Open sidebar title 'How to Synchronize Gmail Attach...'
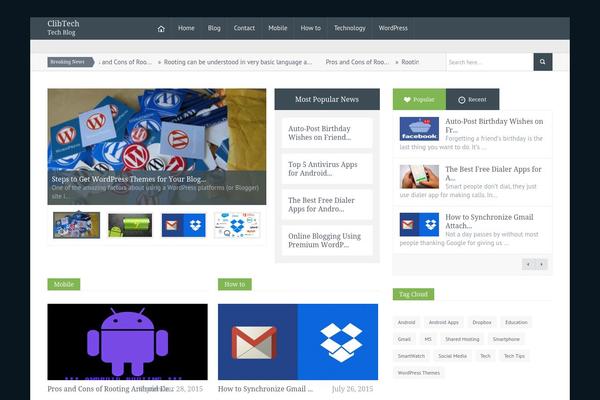 [x=489, y=221]
